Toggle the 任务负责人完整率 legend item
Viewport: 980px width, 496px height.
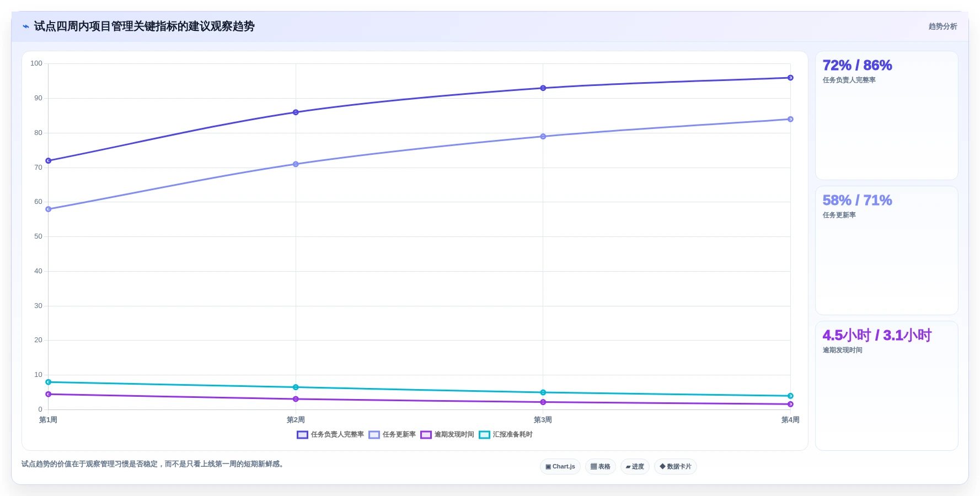pos(330,434)
